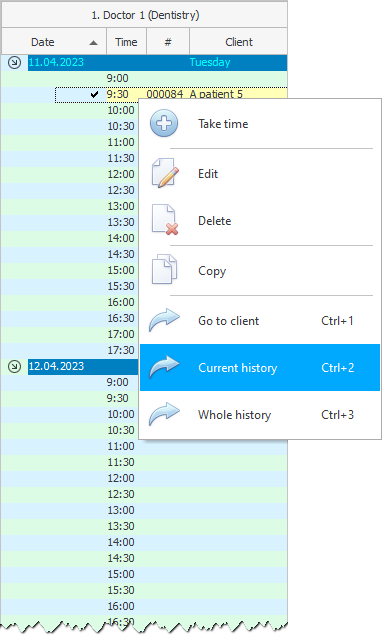Collapse the 11.04.2023 date group
The height and width of the screenshot is (637, 382).
[x=15, y=63]
